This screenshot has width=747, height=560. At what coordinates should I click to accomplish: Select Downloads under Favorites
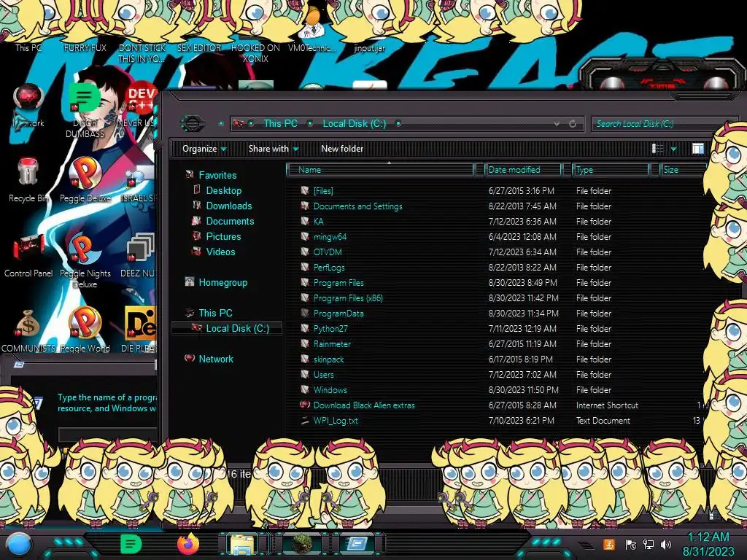tap(229, 206)
